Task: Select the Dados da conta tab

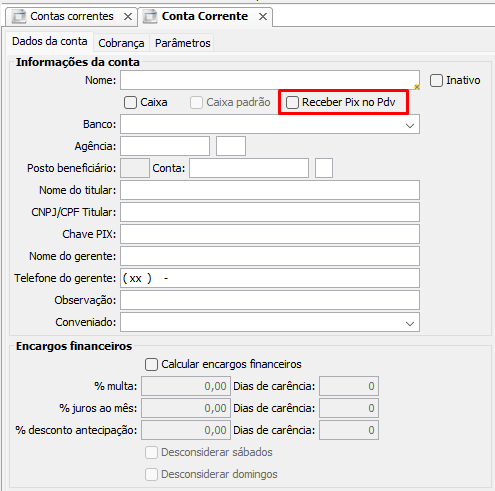Action: click(50, 42)
